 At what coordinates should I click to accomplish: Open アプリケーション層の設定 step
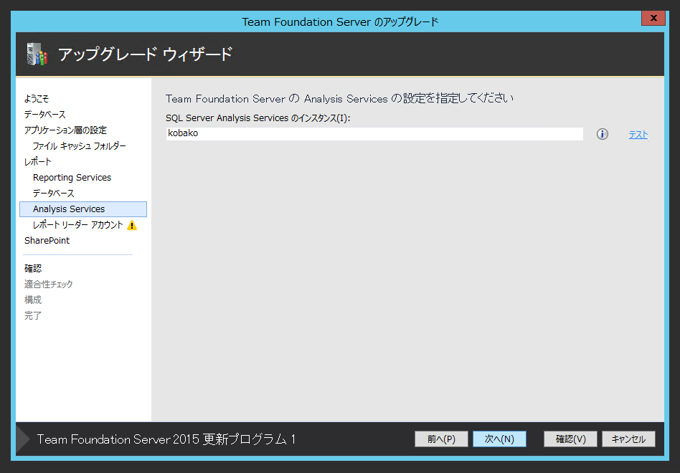[65, 130]
